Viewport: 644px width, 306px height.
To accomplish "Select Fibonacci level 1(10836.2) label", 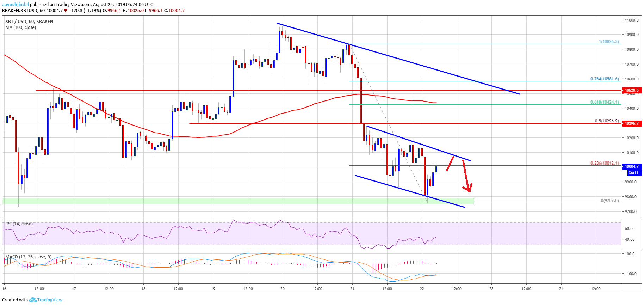I will point(609,42).
